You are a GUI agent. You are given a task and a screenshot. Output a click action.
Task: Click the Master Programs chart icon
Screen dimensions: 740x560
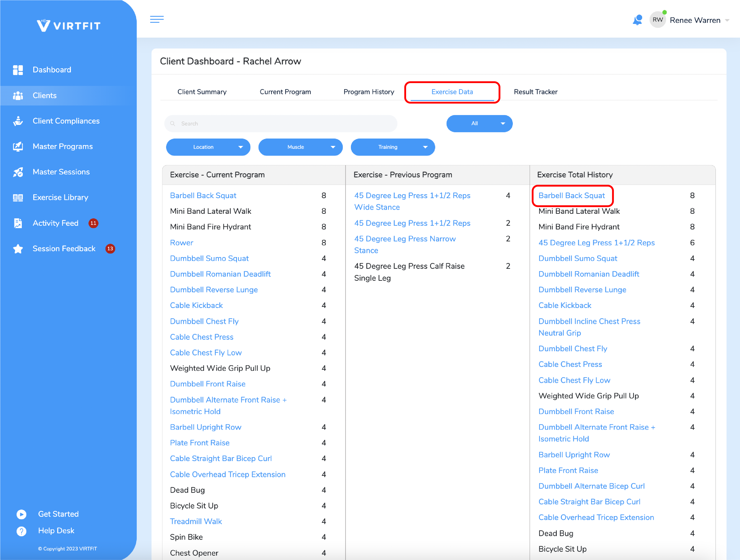pyautogui.click(x=18, y=147)
